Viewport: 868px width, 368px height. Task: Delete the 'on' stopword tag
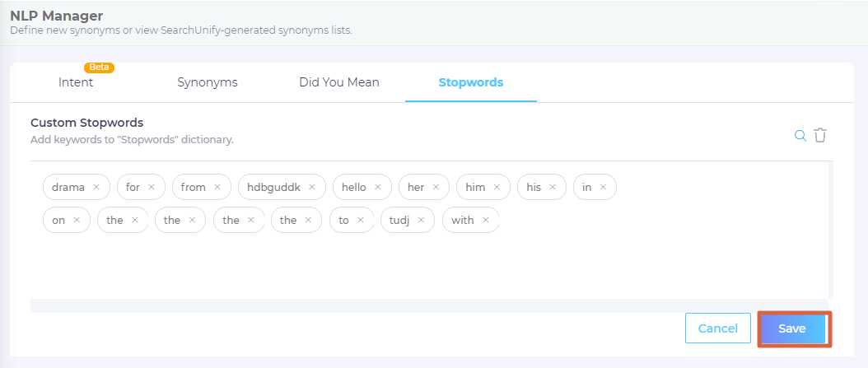tap(77, 221)
